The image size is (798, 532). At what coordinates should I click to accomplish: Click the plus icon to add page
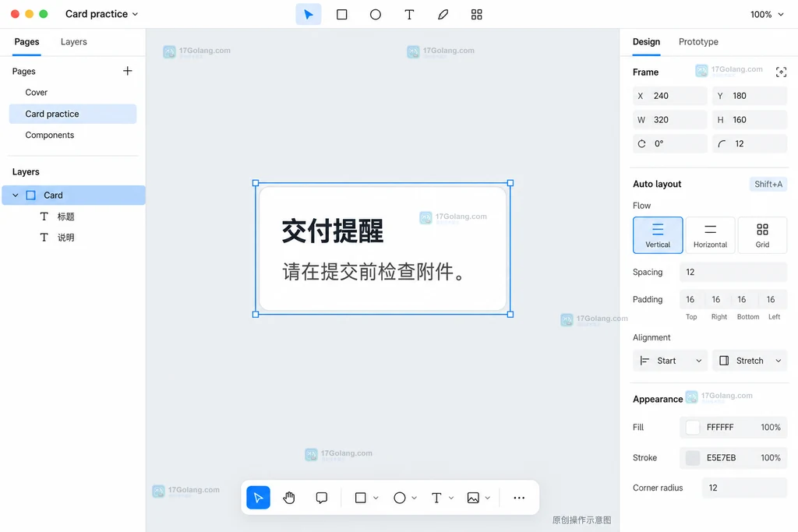tap(127, 71)
